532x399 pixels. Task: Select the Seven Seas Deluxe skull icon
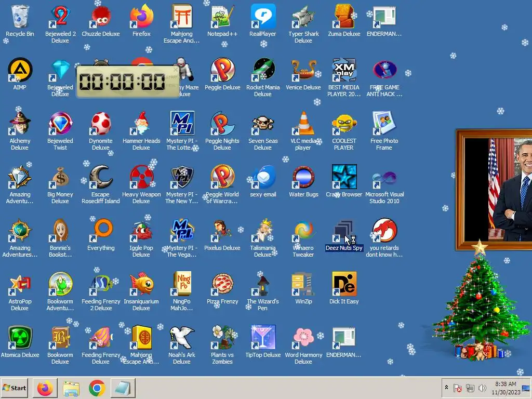(263, 123)
